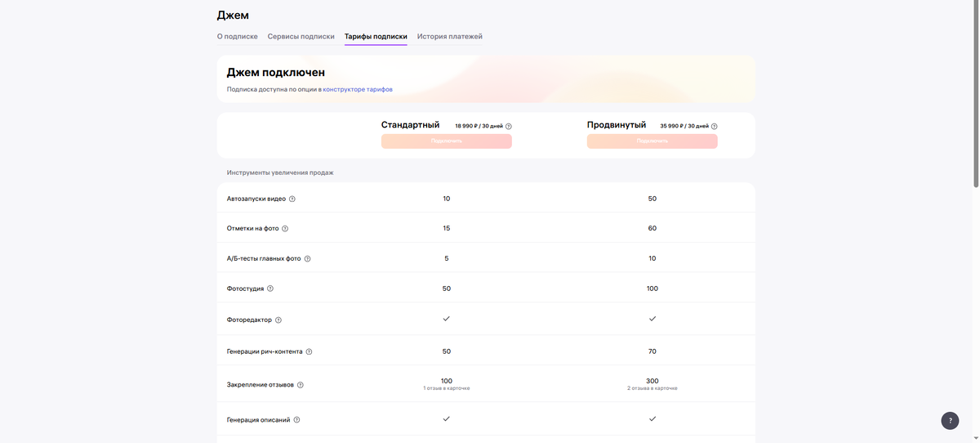Click Стандартный value 10 for Автозапуски видео
The width and height of the screenshot is (980, 443).
tap(447, 199)
